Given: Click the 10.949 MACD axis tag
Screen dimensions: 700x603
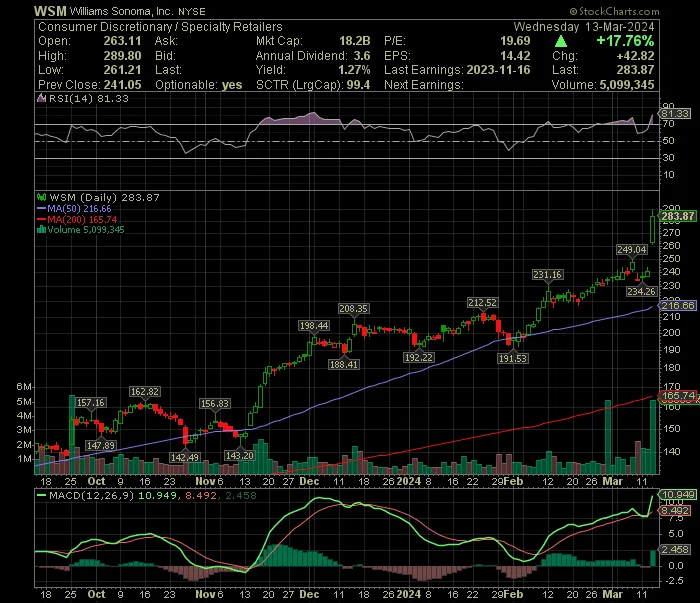Looking at the screenshot, I should click(x=678, y=495).
